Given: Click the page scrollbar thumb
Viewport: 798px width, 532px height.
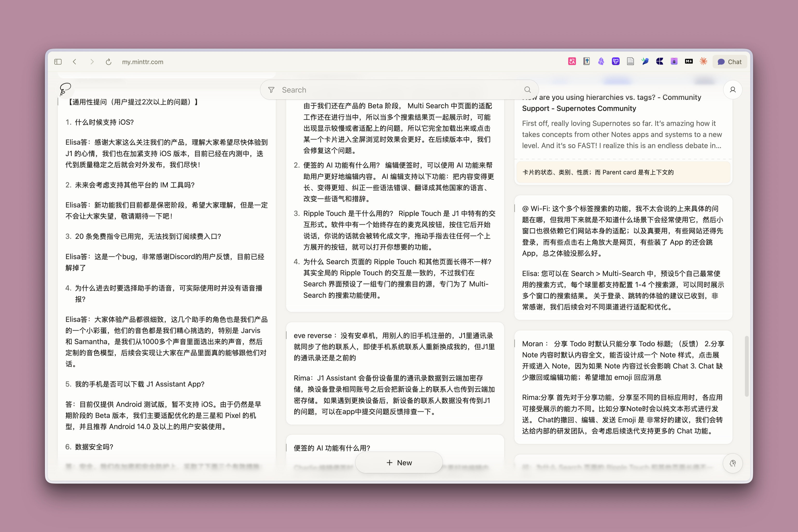Looking at the screenshot, I should point(747,366).
